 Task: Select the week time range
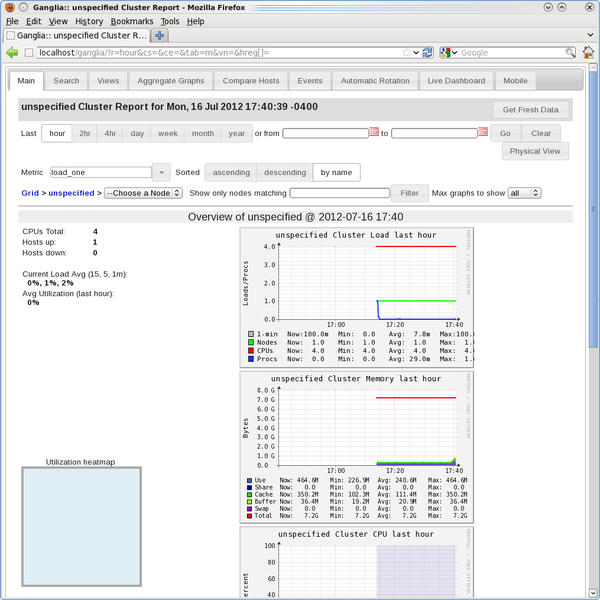point(168,133)
